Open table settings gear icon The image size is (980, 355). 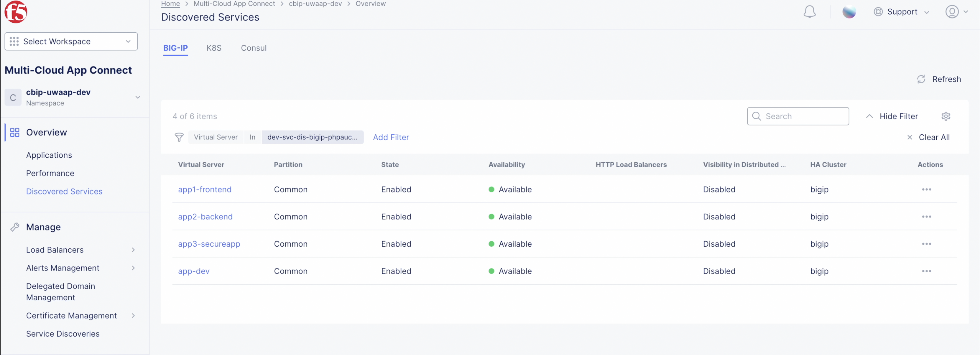click(946, 117)
